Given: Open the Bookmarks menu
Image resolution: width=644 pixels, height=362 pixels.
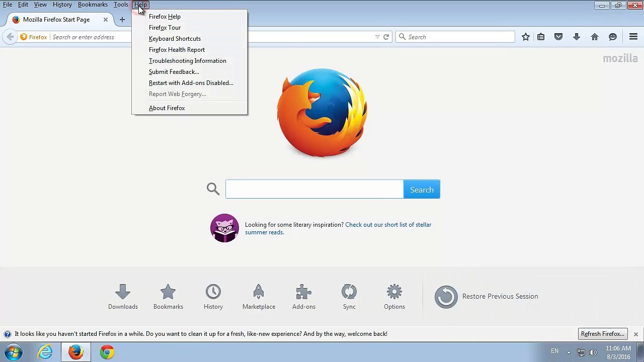Looking at the screenshot, I should tap(93, 5).
